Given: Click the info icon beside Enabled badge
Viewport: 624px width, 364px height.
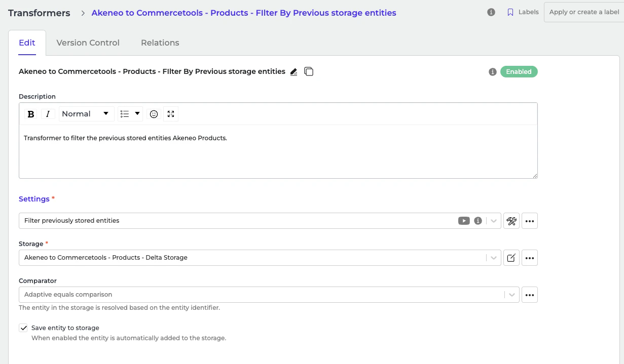Looking at the screenshot, I should click(492, 72).
